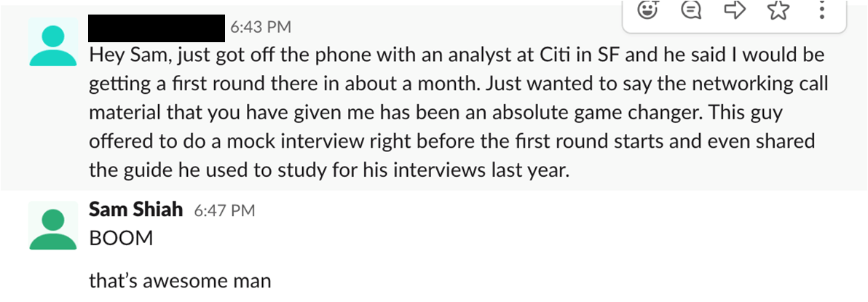Click the Sam Shiah sender name

pyautogui.click(x=135, y=210)
